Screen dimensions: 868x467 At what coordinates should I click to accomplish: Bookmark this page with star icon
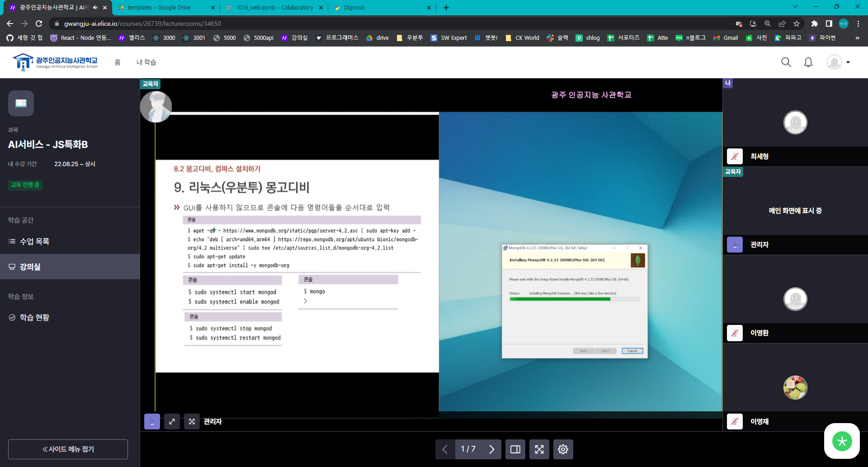point(797,24)
